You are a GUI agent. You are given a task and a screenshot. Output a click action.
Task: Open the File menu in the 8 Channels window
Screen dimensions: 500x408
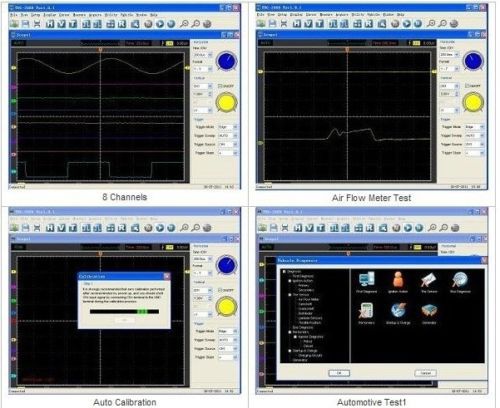(x=14, y=15)
